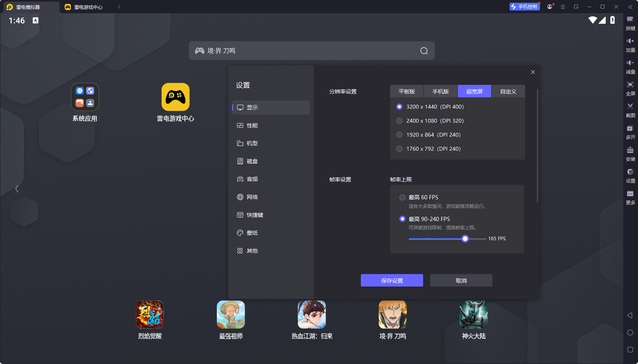Screen dimensions: 638x364
Task: Click the battery status icon
Action: 613,20
